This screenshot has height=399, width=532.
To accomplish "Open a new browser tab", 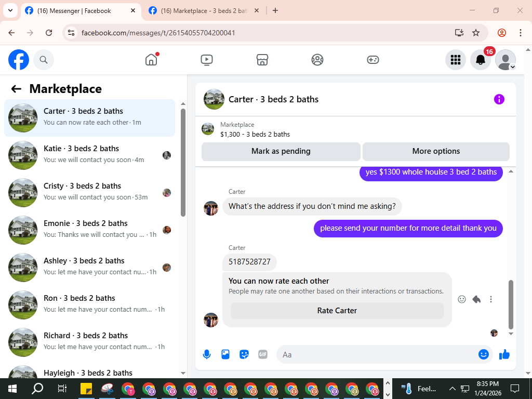I will click(x=275, y=11).
